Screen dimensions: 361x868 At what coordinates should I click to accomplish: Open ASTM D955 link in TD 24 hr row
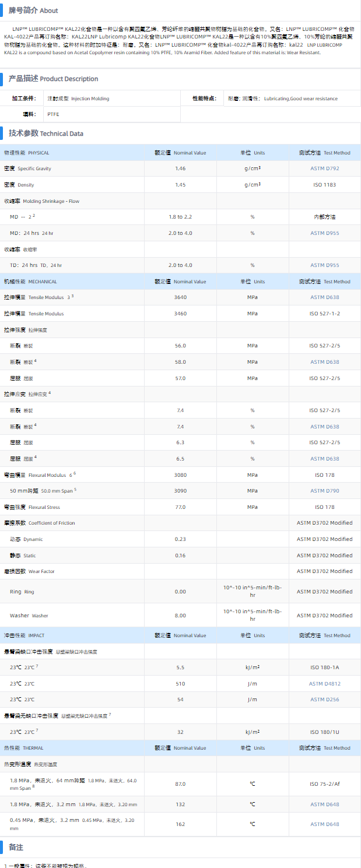pos(324,265)
